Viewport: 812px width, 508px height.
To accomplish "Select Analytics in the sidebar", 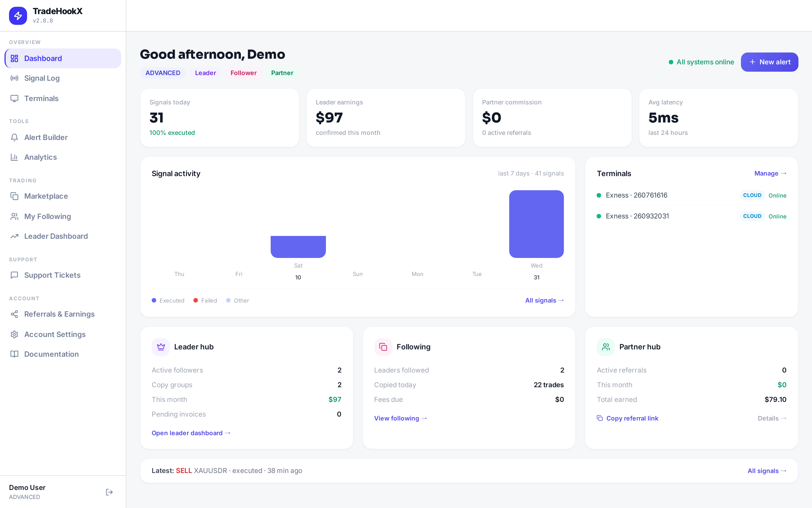I will 63,157.
